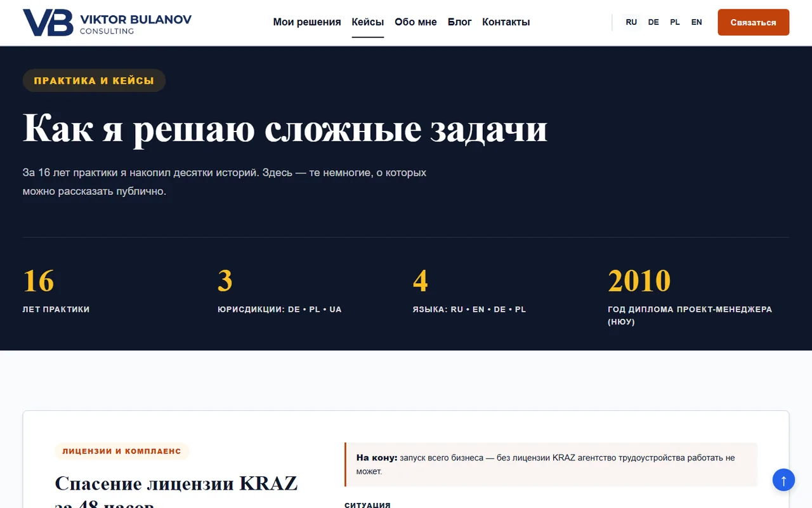Click the ЛИЦЕНЗИИ И КОМПЛАЕНС tag
This screenshot has width=812, height=508.
click(122, 451)
